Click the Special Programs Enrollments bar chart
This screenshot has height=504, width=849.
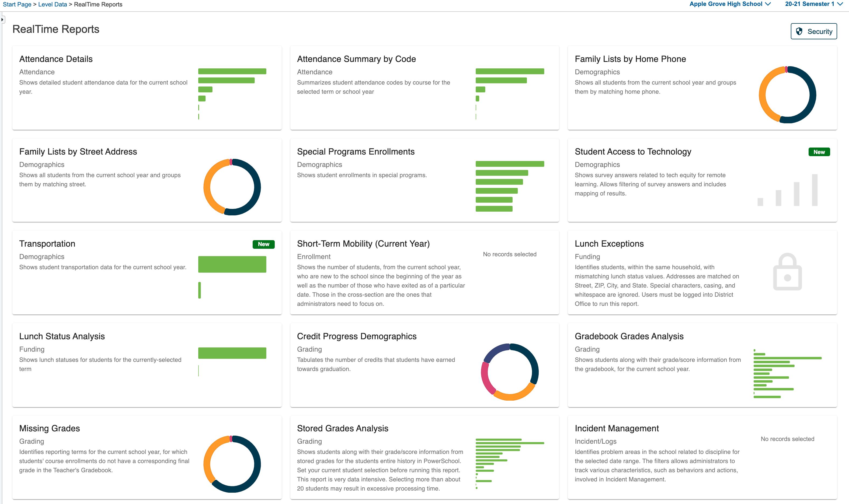510,186
